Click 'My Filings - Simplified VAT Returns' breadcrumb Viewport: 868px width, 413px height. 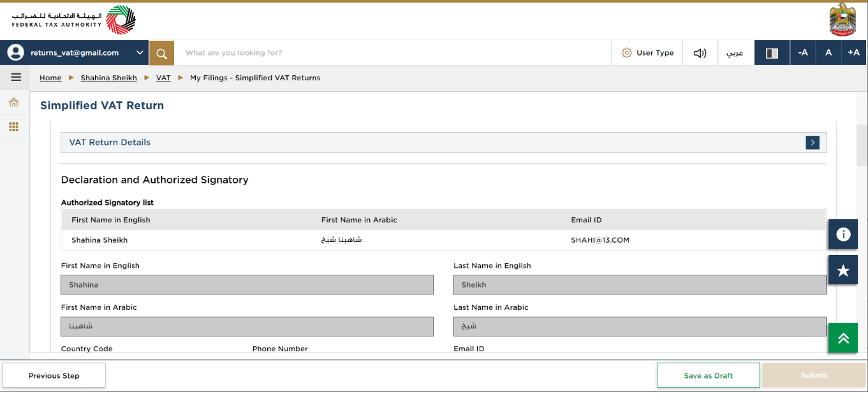click(x=255, y=78)
